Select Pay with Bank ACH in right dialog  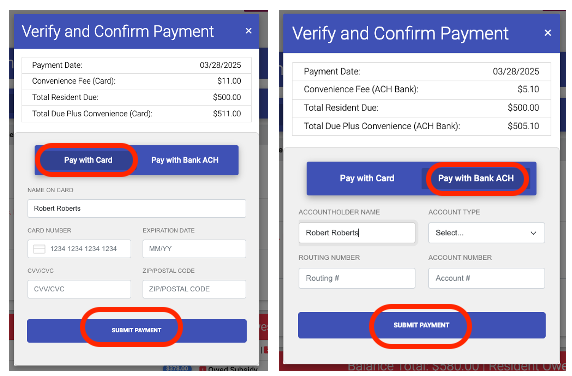coord(476,178)
